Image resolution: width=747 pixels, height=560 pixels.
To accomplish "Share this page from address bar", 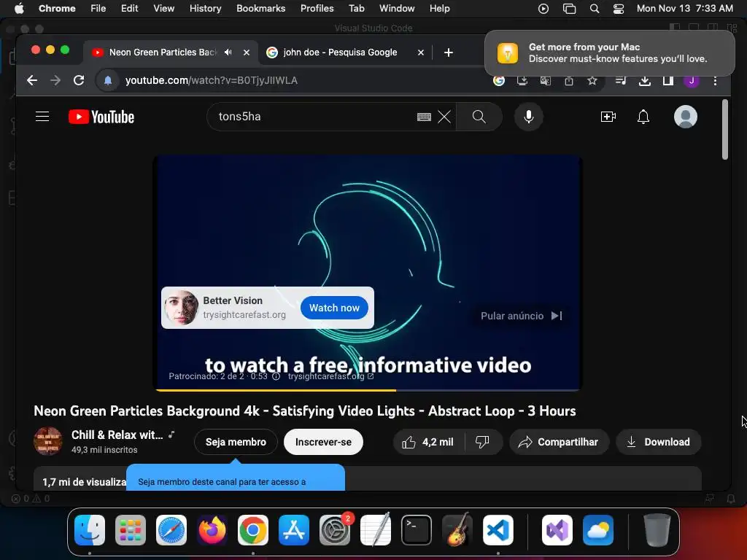I will click(x=569, y=80).
